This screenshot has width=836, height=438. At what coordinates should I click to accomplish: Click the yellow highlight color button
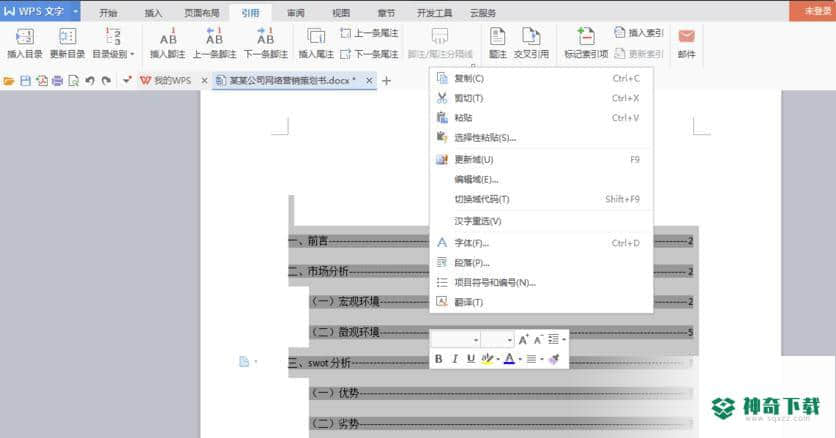(x=487, y=359)
